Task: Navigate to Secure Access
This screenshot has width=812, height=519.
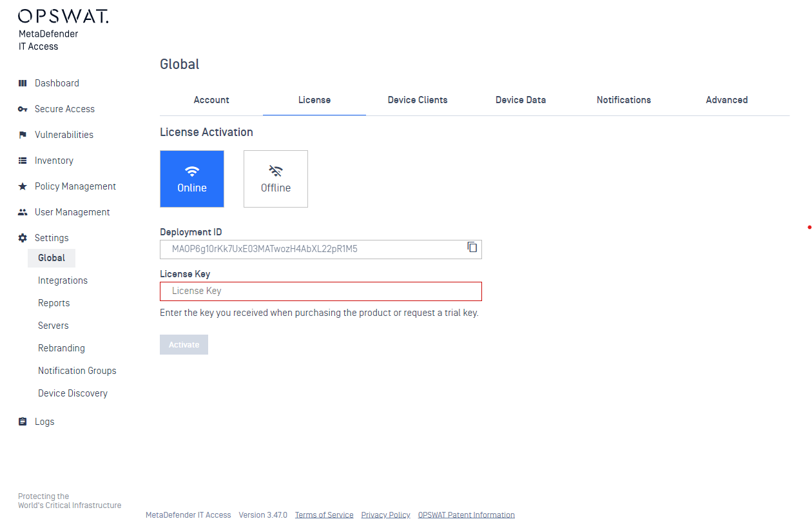Action: 64,109
